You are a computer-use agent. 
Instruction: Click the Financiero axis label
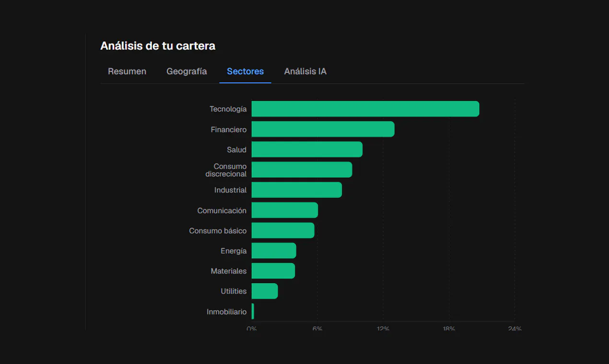(229, 130)
